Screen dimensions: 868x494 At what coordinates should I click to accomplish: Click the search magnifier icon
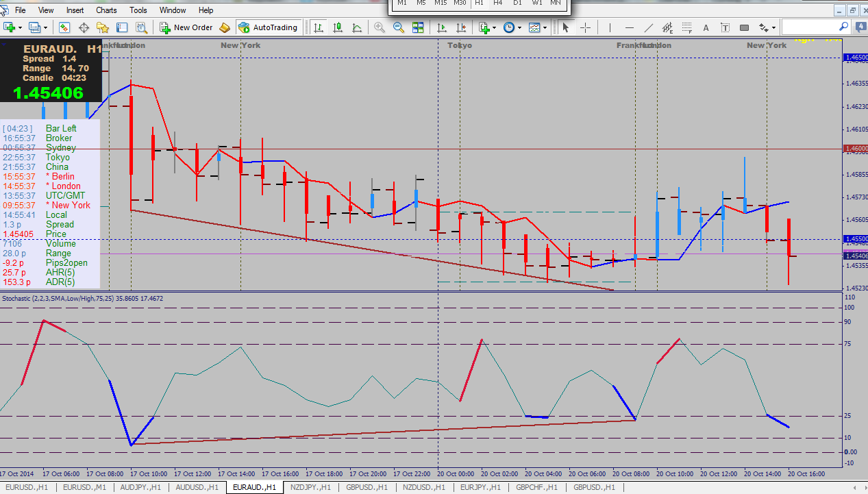click(x=844, y=27)
